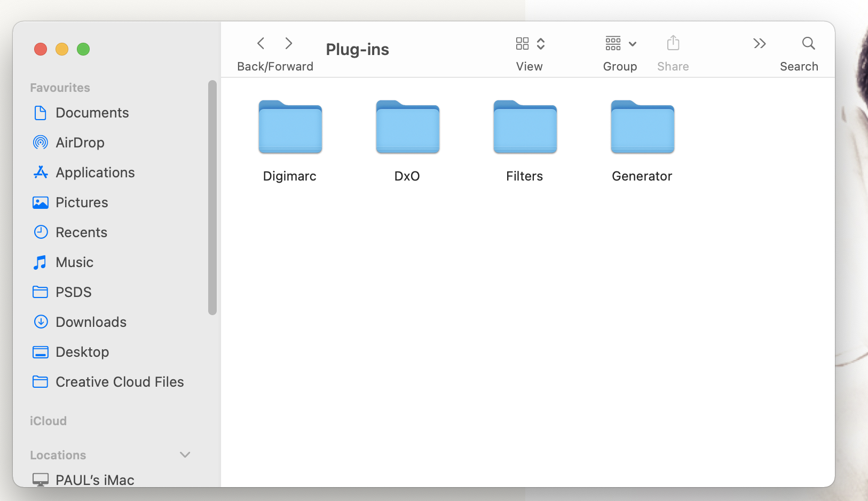Image resolution: width=868 pixels, height=501 pixels.
Task: Navigate forward using the Forward arrow
Action: coord(289,43)
